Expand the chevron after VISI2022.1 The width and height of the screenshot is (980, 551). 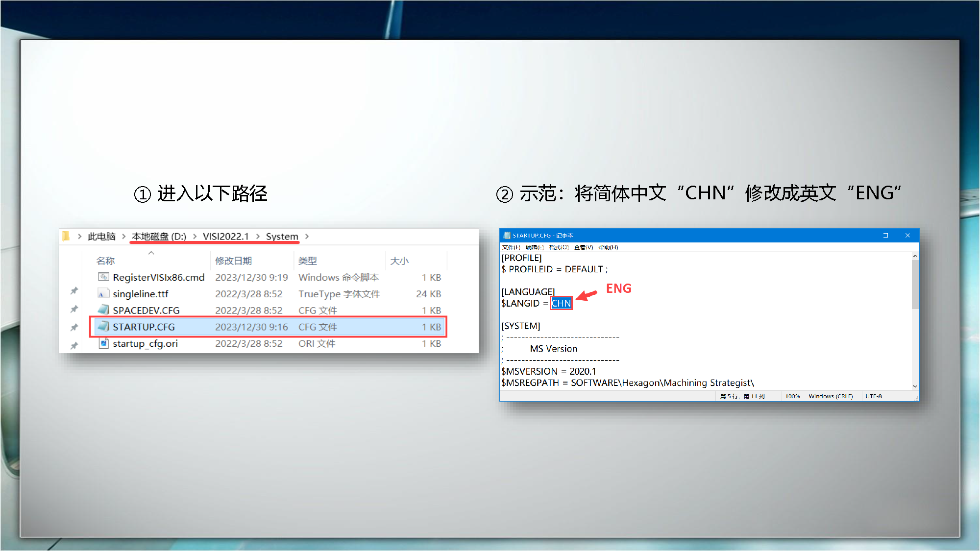coord(258,237)
